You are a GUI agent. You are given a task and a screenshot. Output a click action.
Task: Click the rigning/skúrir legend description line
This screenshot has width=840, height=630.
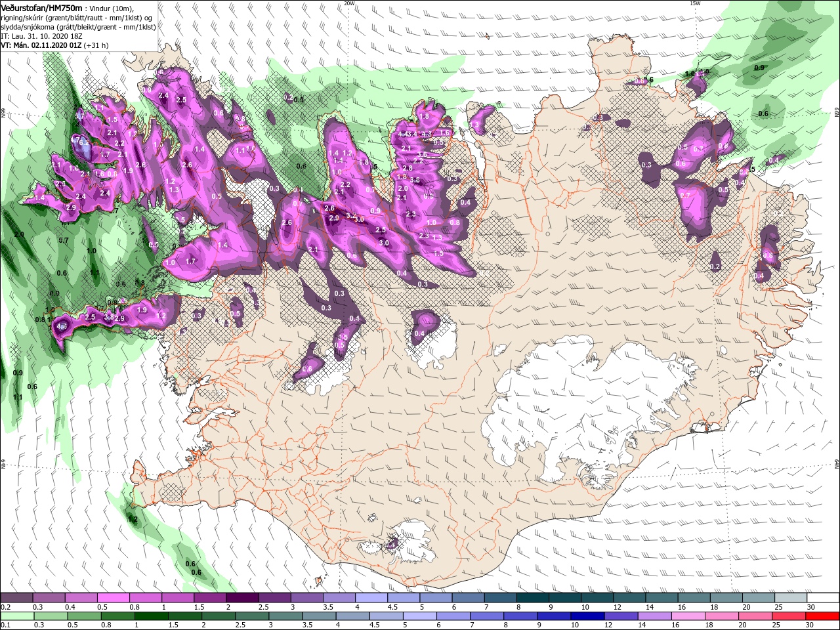(76, 17)
